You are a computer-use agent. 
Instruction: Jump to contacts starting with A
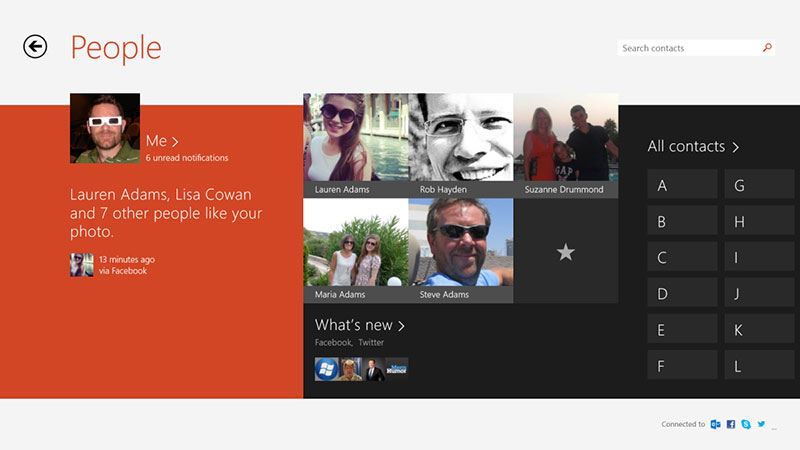click(x=682, y=184)
